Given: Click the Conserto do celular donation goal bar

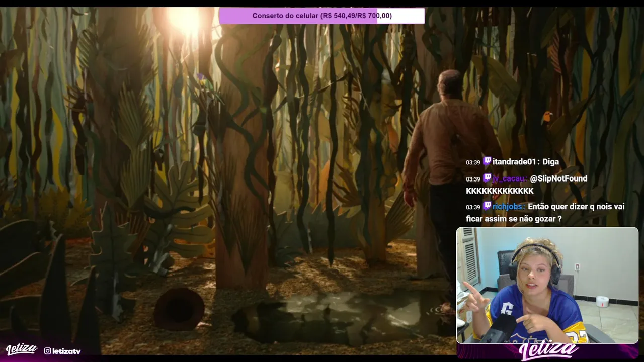Looking at the screenshot, I should 322,16.
